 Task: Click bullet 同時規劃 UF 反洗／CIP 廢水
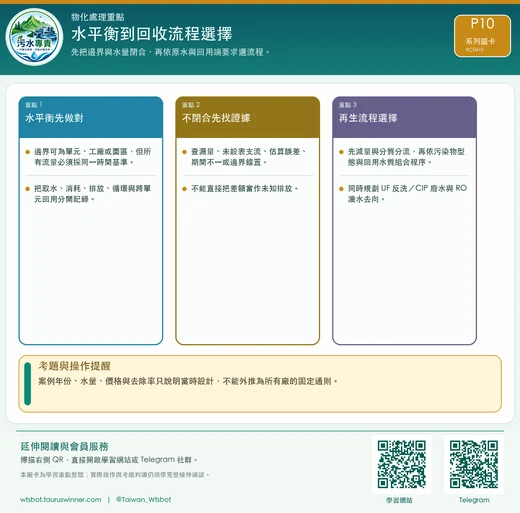tap(407, 194)
